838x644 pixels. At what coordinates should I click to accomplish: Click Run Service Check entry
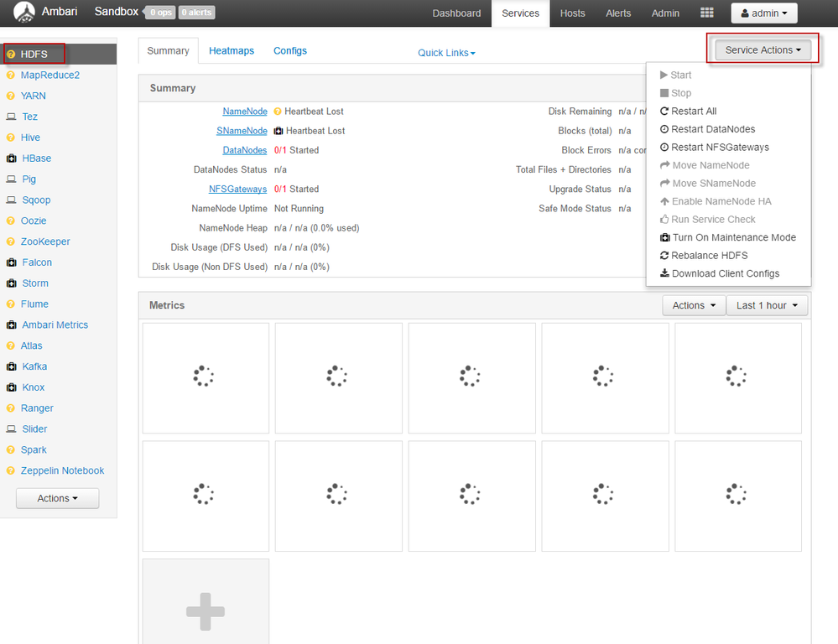pyautogui.click(x=708, y=220)
